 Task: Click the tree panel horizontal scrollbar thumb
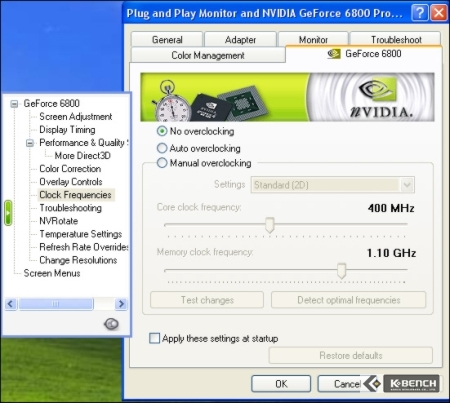point(56,304)
